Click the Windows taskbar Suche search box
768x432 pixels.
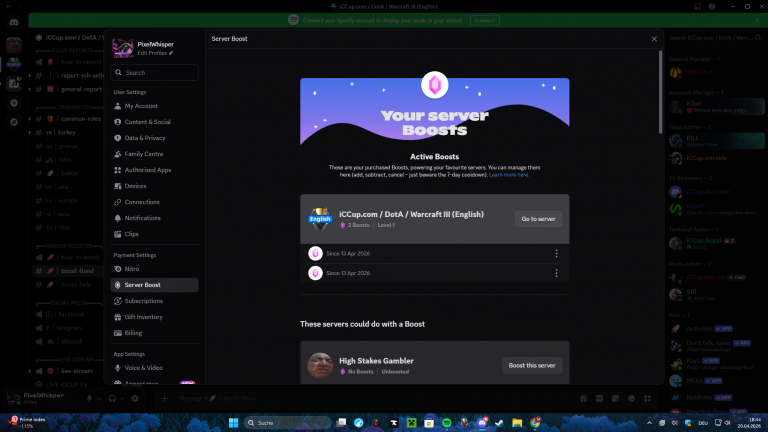(287, 423)
